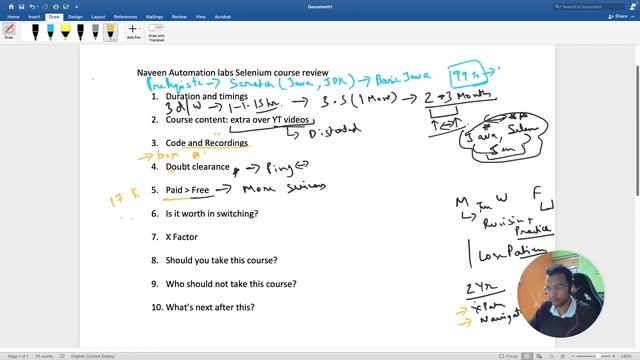
Task: Open the Mailings tab
Action: coord(154,17)
